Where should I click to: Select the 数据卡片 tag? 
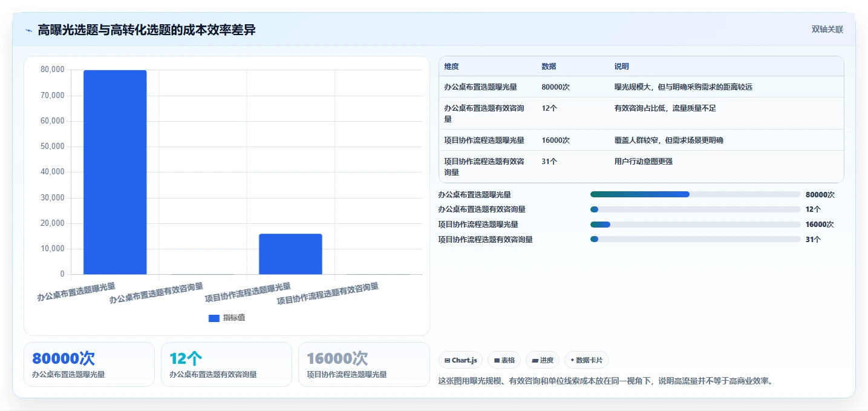(x=587, y=360)
